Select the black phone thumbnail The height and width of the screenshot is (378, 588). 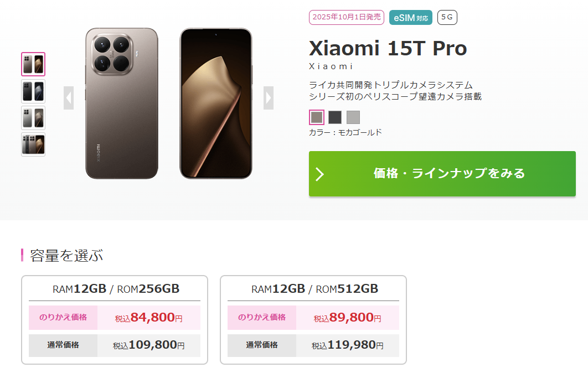tap(33, 91)
